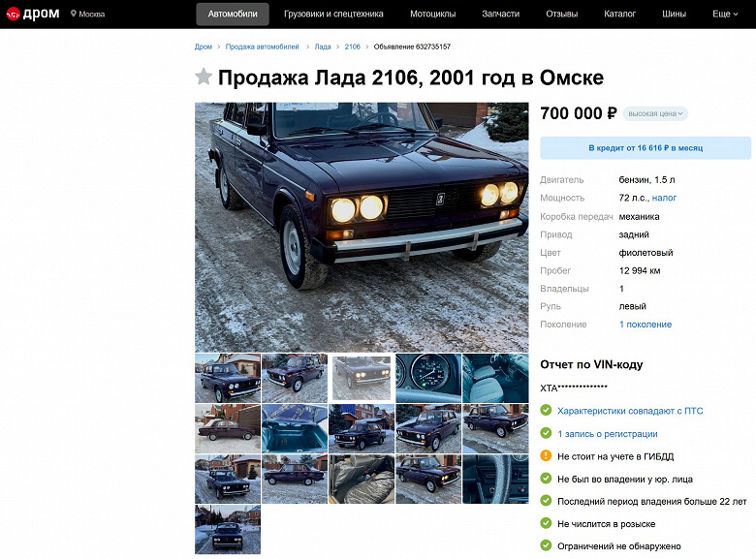756x559 pixels.
Task: Click the listing title Продажа Лада 2106
Action: tap(411, 78)
